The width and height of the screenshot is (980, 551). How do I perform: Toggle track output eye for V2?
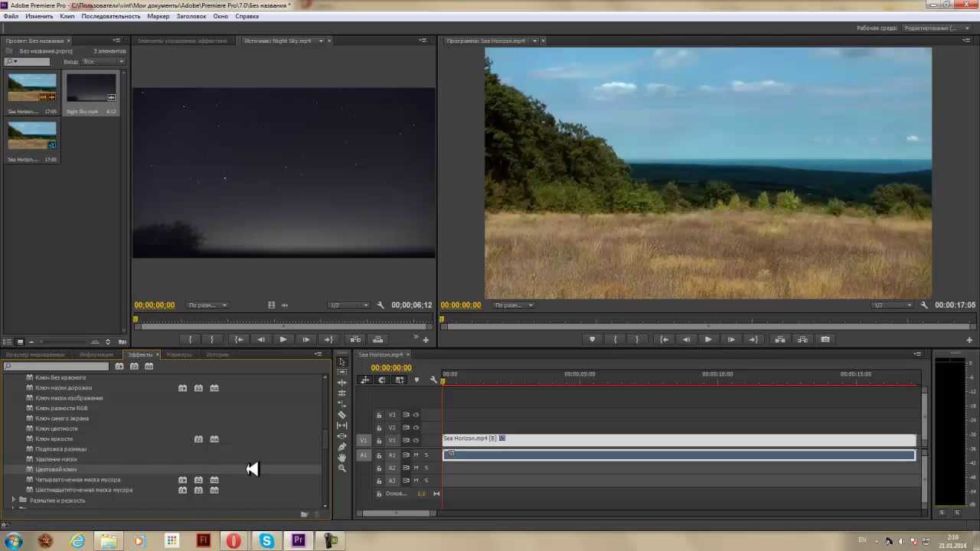click(x=416, y=428)
